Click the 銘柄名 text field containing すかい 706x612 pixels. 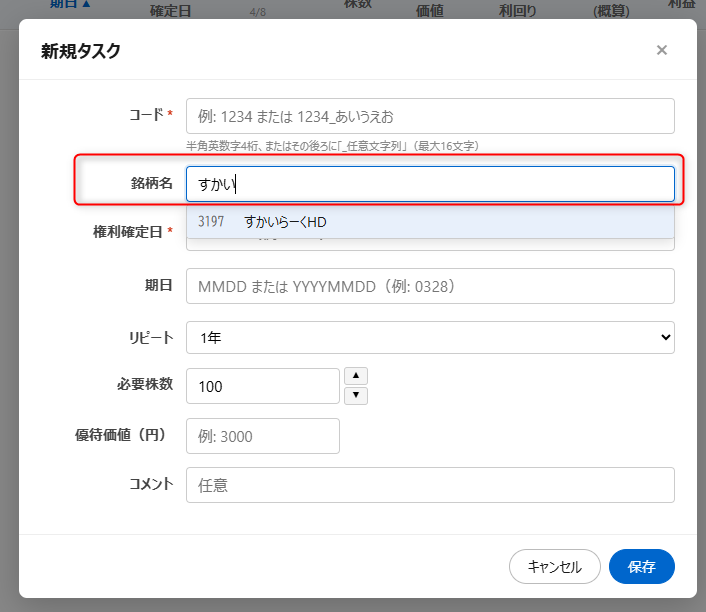click(x=430, y=183)
